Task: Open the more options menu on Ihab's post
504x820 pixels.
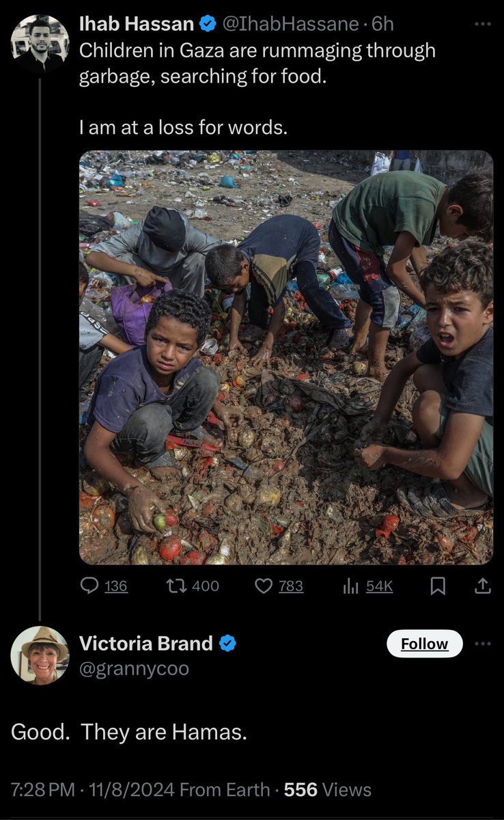Action: pyautogui.click(x=483, y=25)
